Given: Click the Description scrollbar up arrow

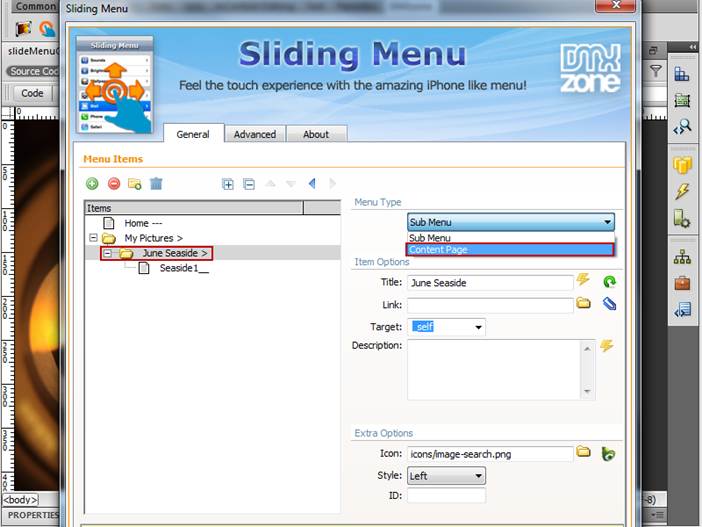Looking at the screenshot, I should click(x=587, y=348).
